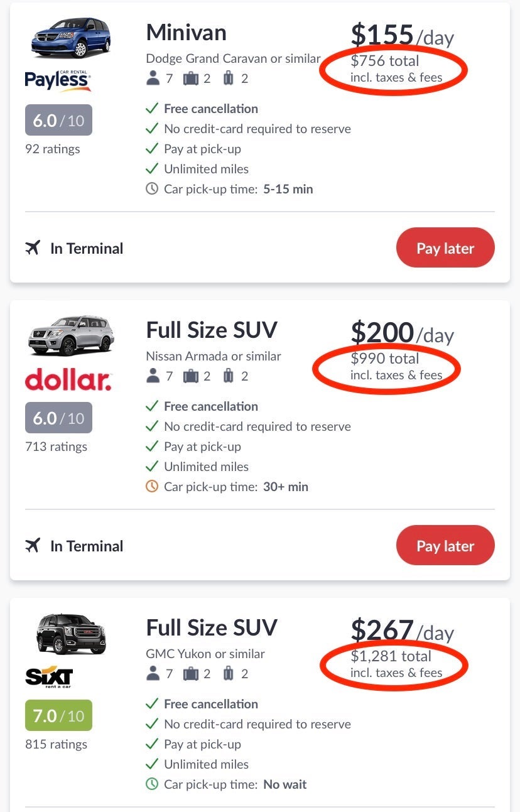
Task: Click the $200/day price on Dollar listing
Action: coord(402,333)
